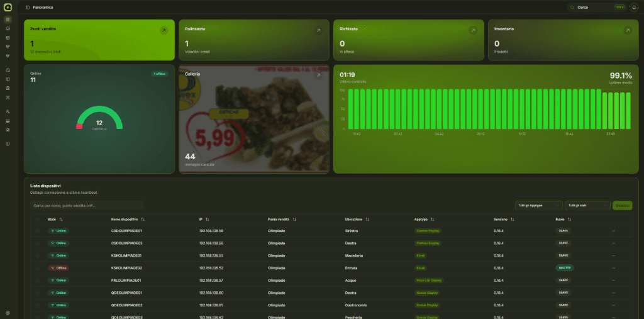Click the Macelleria location cell
Screen dimensions: 644x319
click(355, 255)
